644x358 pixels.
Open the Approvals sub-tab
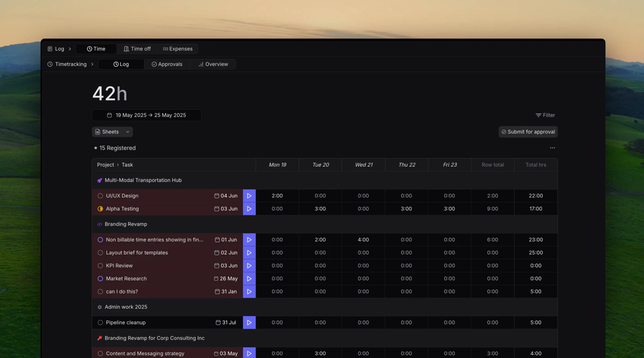[167, 64]
